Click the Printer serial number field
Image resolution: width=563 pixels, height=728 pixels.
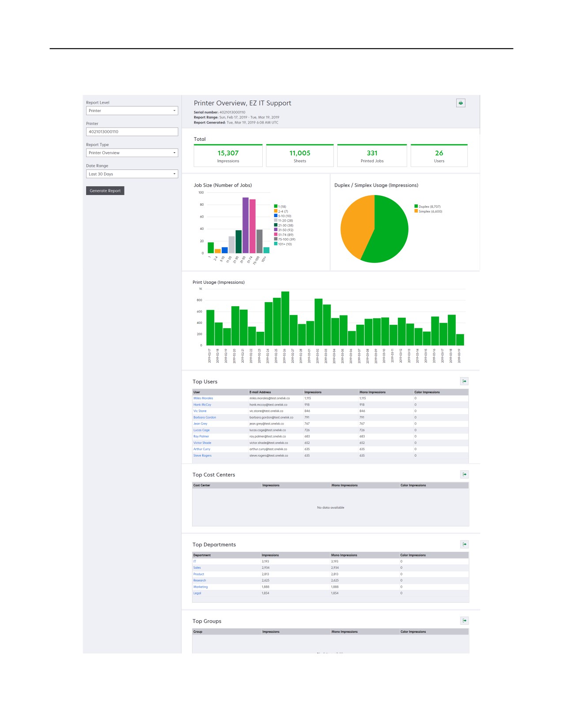click(x=132, y=131)
